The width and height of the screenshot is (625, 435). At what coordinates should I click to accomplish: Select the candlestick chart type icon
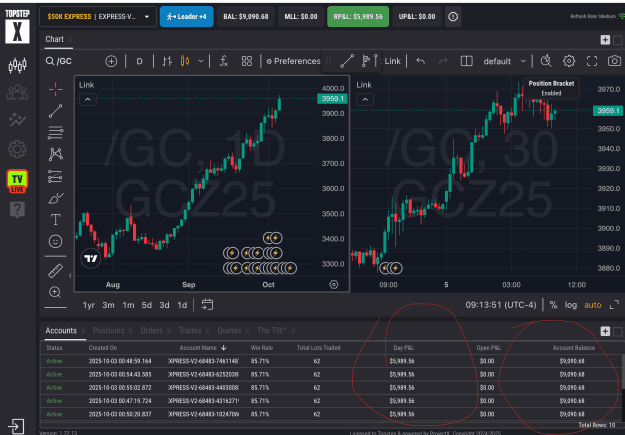pyautogui.click(x=185, y=61)
